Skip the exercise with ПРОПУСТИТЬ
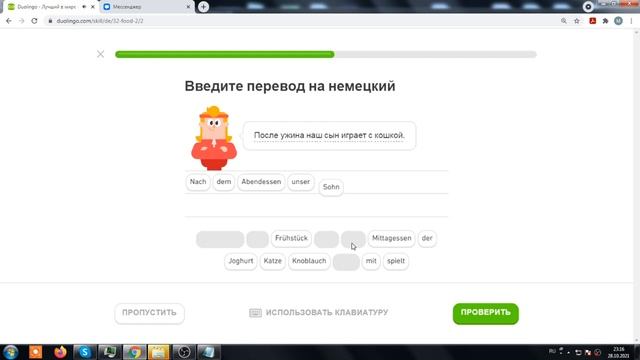This screenshot has width=640, height=360. (149, 313)
